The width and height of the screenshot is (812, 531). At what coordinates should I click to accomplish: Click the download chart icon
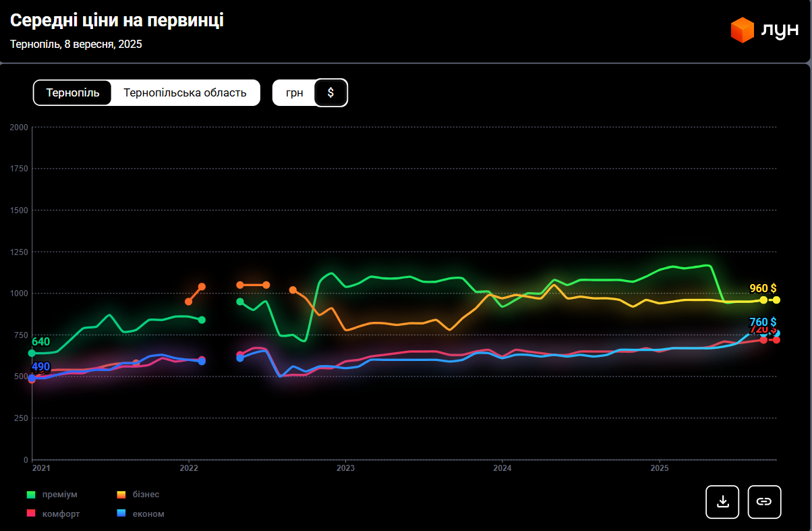pyautogui.click(x=722, y=501)
